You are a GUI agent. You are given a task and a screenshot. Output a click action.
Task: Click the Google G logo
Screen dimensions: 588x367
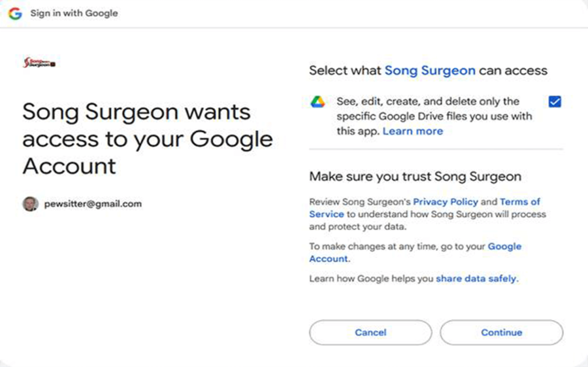coord(15,13)
